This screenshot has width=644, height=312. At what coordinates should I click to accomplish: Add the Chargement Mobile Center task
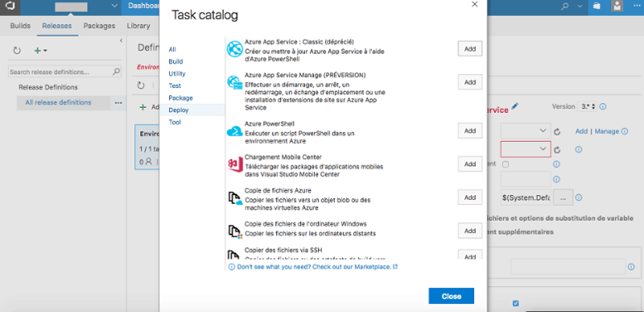470,164
